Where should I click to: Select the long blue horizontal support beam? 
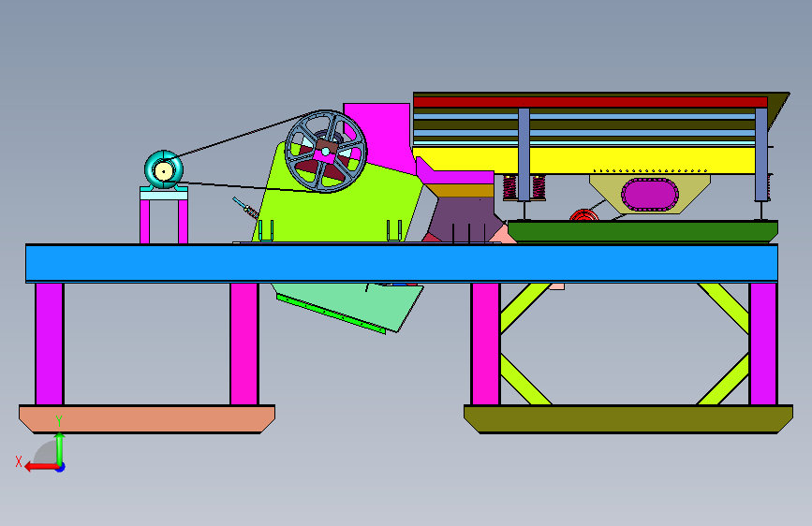(402, 264)
